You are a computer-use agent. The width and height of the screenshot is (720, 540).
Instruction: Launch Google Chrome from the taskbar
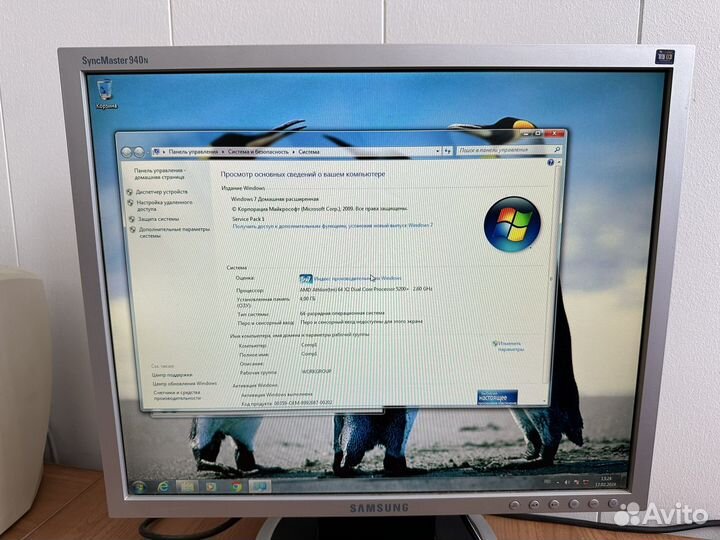[236, 486]
